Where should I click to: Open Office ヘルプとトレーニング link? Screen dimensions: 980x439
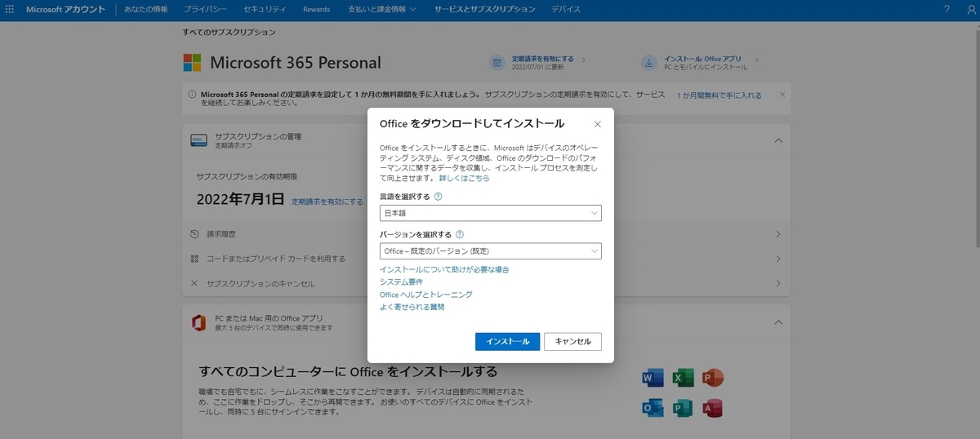426,295
